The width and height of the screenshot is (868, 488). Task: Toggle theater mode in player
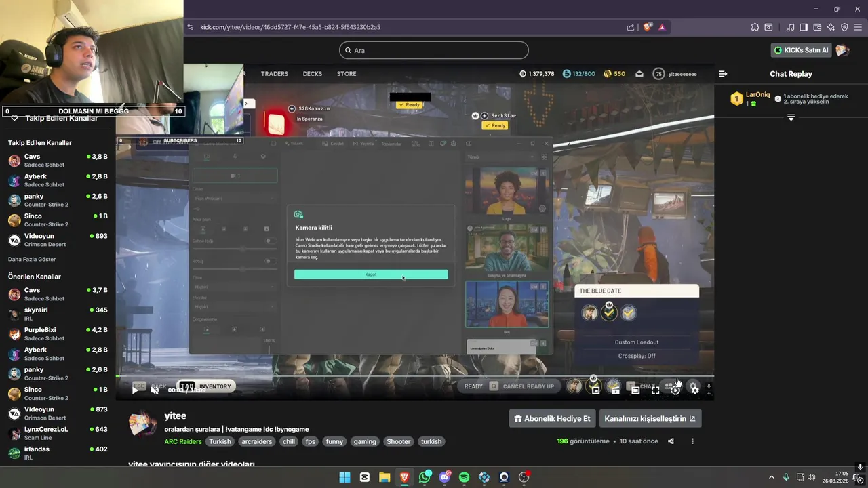coord(635,390)
